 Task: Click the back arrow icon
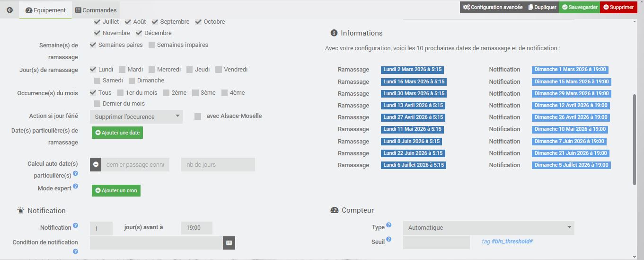[x=9, y=9]
